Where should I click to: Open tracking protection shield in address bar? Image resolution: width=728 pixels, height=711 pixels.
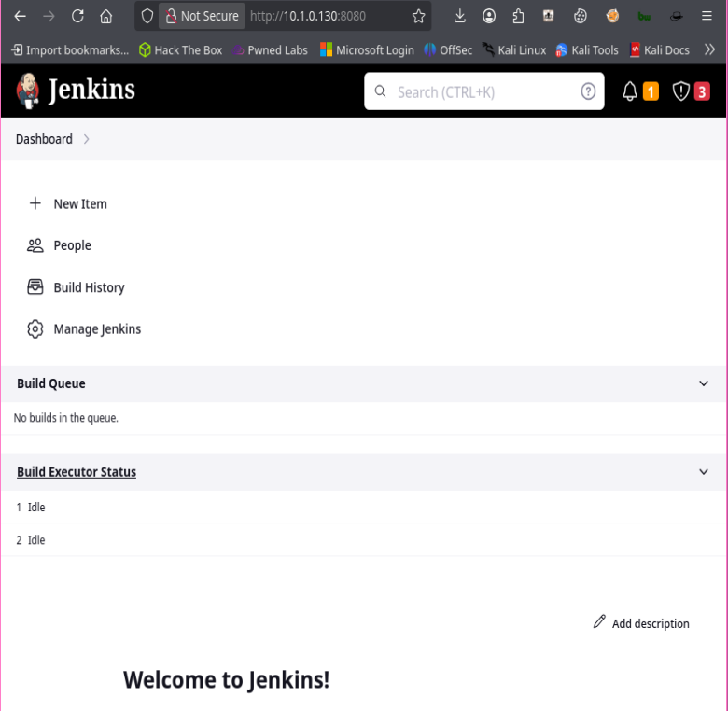[x=147, y=16]
